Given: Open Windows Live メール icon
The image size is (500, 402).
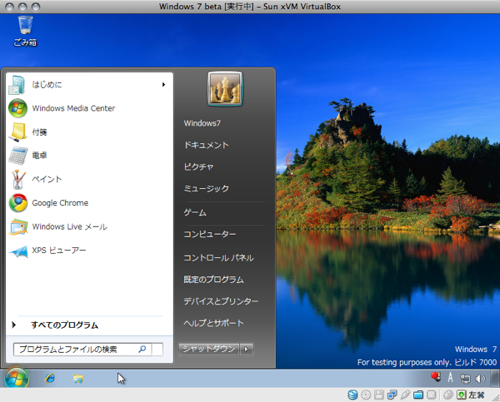Looking at the screenshot, I should click(x=18, y=227).
